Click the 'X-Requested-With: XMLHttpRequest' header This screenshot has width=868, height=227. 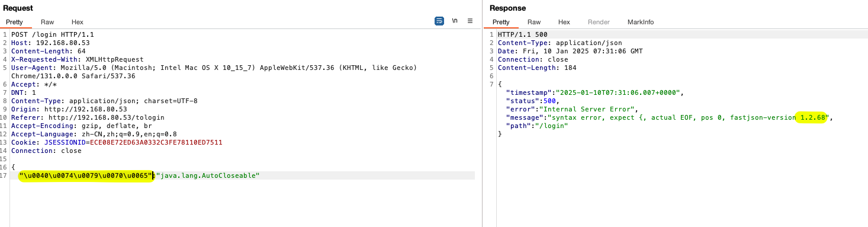(78, 59)
